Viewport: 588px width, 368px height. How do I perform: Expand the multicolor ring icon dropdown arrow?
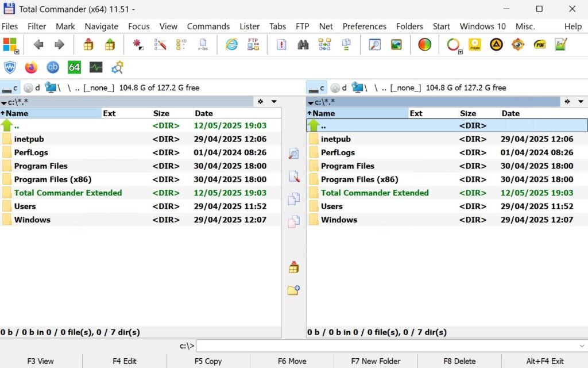pyautogui.click(x=461, y=52)
